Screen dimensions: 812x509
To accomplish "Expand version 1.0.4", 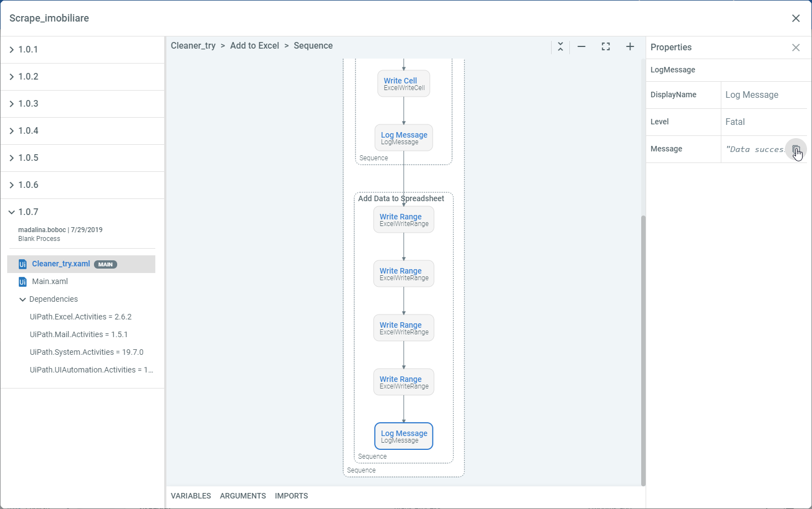I will [12, 131].
